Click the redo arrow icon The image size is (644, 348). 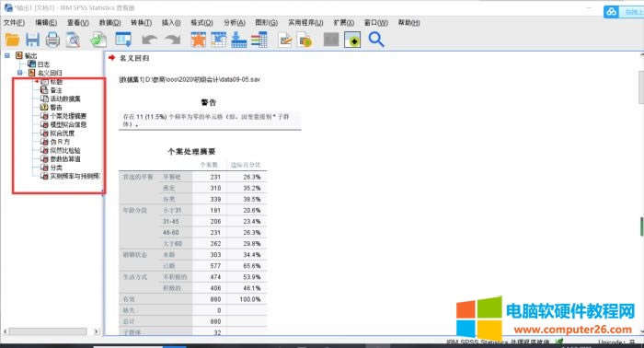[173, 40]
